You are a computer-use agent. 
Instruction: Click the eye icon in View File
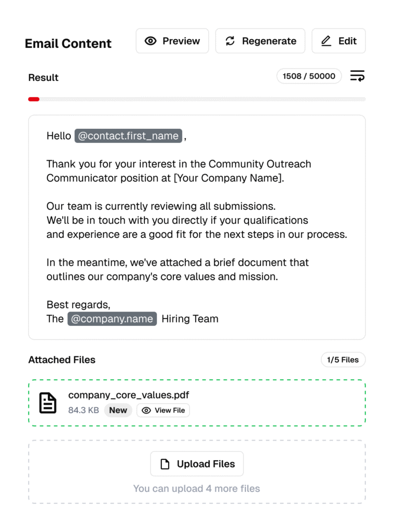pyautogui.click(x=146, y=410)
